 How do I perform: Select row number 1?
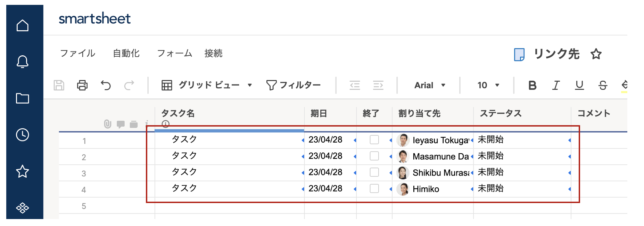click(84, 141)
